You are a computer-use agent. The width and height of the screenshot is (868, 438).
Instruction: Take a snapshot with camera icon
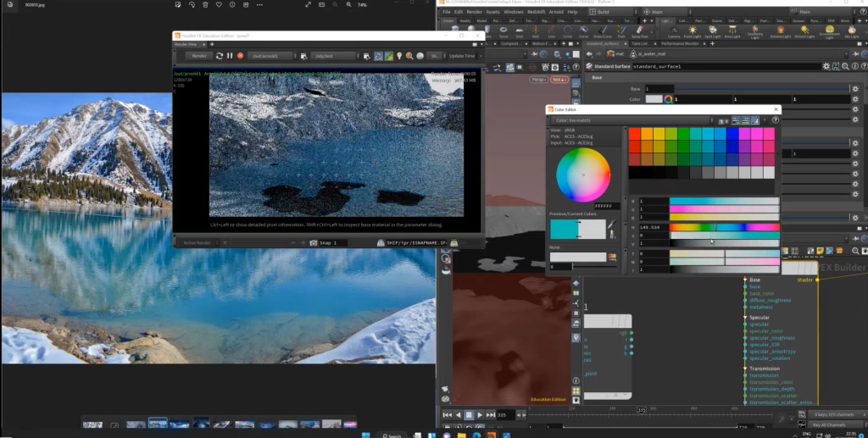tap(314, 243)
